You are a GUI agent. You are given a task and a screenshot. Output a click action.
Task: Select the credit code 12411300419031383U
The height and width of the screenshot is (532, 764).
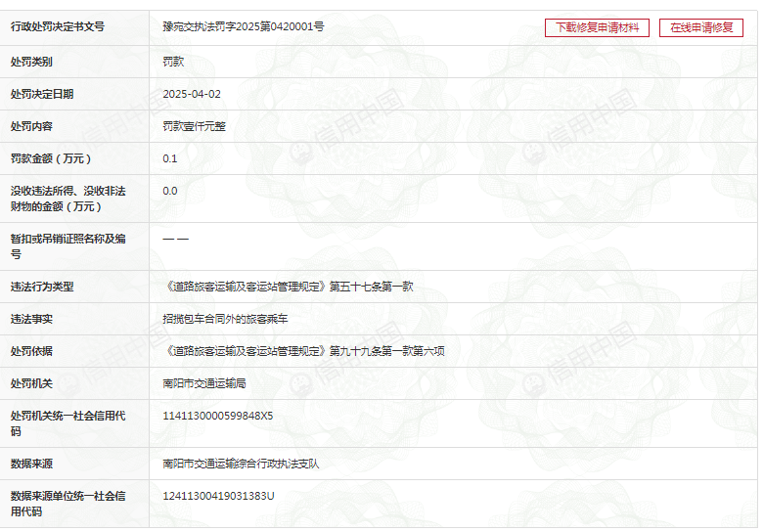pos(218,496)
